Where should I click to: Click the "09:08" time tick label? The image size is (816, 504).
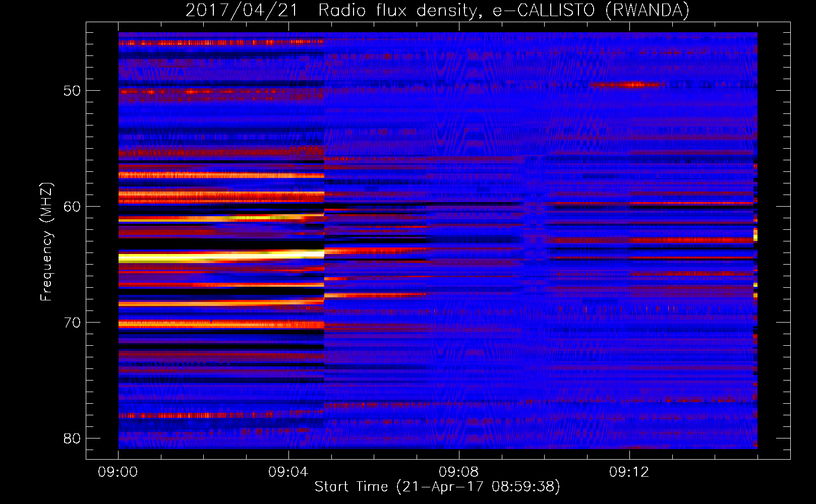coord(459,472)
